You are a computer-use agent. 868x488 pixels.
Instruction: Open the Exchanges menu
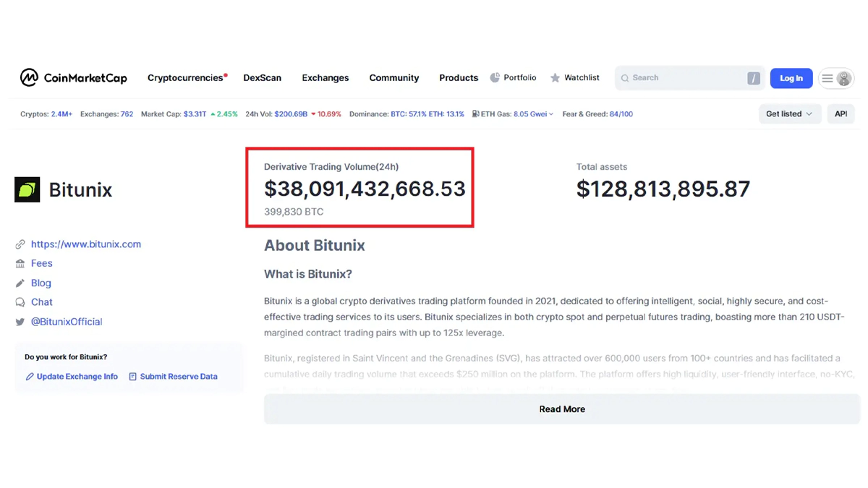(x=325, y=78)
